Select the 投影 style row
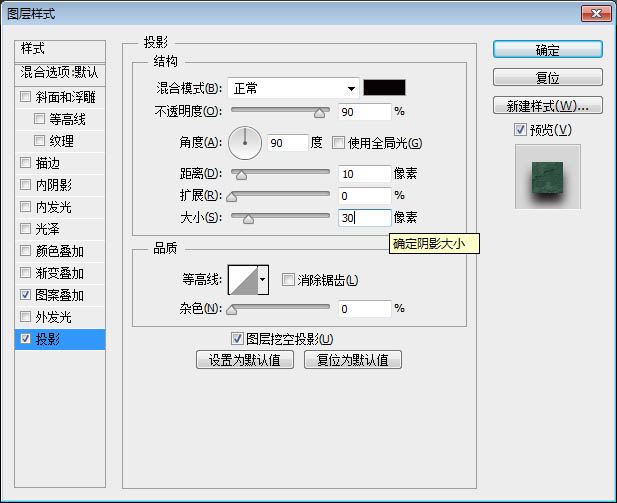Viewport: 617px width, 503px height. pos(60,339)
